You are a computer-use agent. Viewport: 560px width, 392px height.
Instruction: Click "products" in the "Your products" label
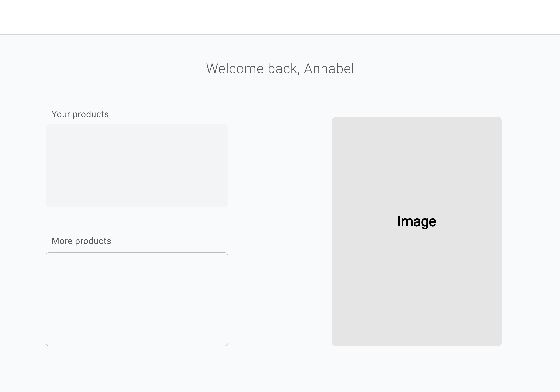pos(90,114)
